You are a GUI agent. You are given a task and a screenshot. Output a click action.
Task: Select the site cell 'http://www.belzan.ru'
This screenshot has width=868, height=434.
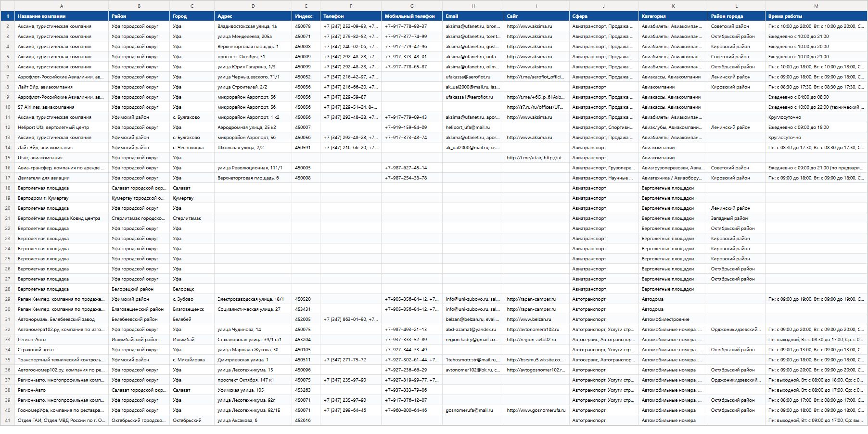coord(536,319)
